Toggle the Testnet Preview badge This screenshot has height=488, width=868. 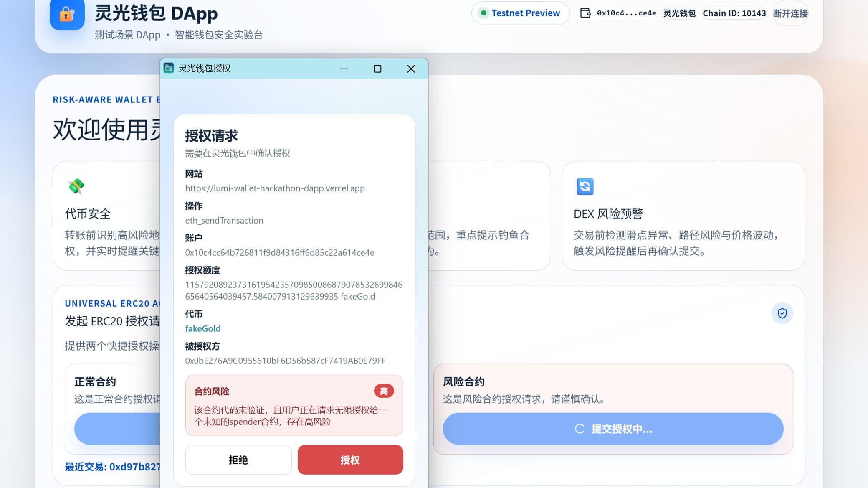520,13
